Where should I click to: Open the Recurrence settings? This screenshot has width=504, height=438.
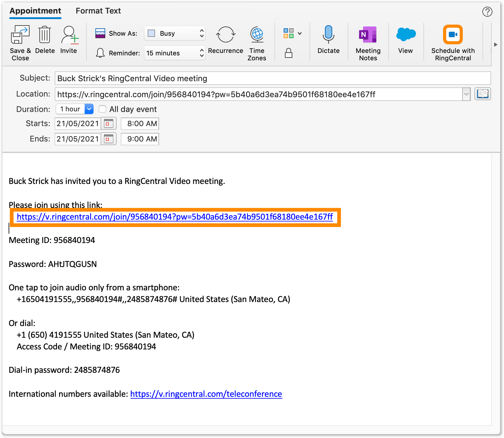point(226,35)
